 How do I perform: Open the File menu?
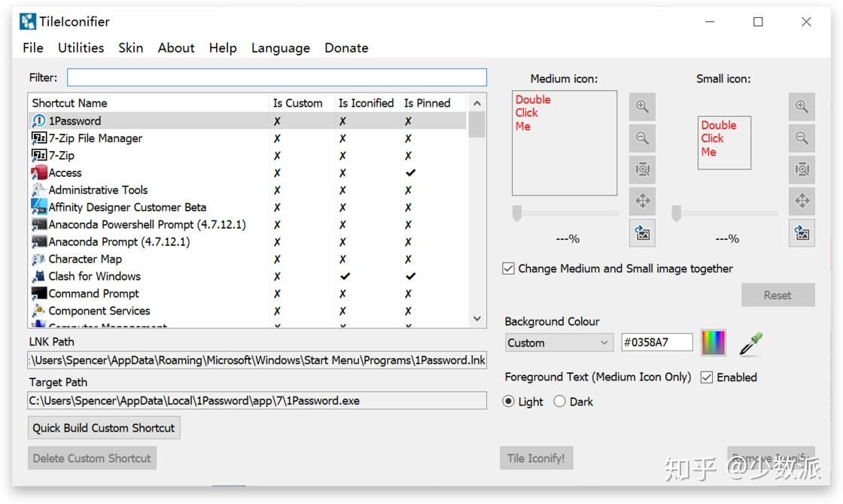point(33,48)
